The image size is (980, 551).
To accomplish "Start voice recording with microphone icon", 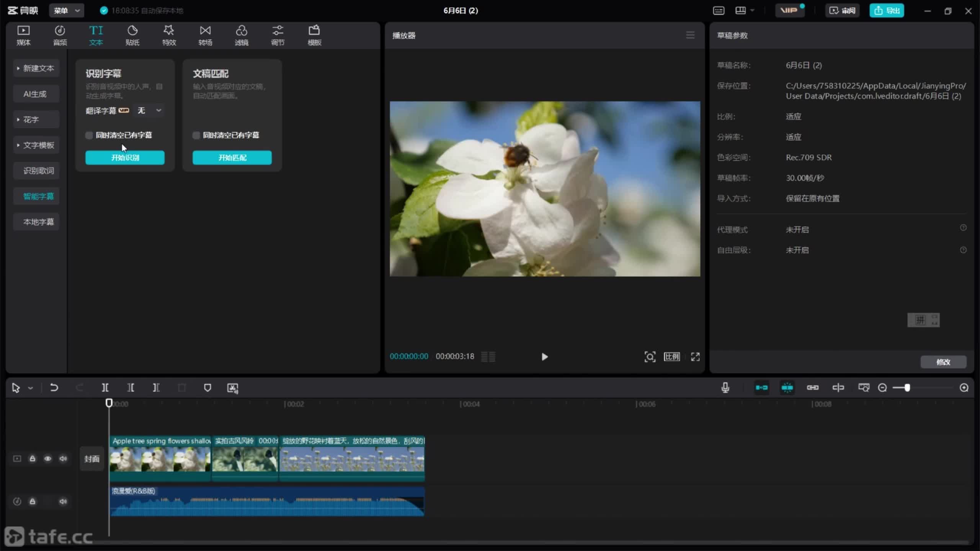I will (x=725, y=388).
